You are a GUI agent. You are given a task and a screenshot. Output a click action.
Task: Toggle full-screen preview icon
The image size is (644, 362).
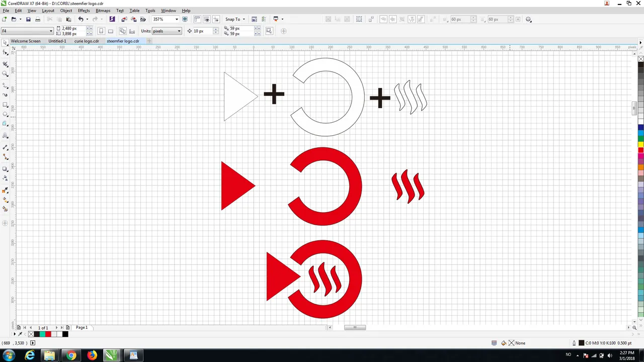(x=185, y=19)
